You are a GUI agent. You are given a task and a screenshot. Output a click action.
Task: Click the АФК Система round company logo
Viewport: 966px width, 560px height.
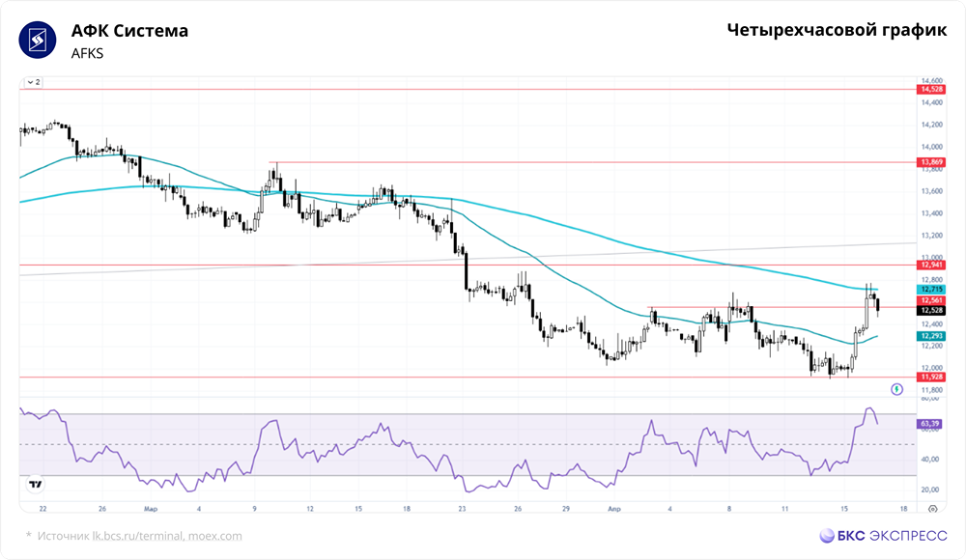point(38,40)
